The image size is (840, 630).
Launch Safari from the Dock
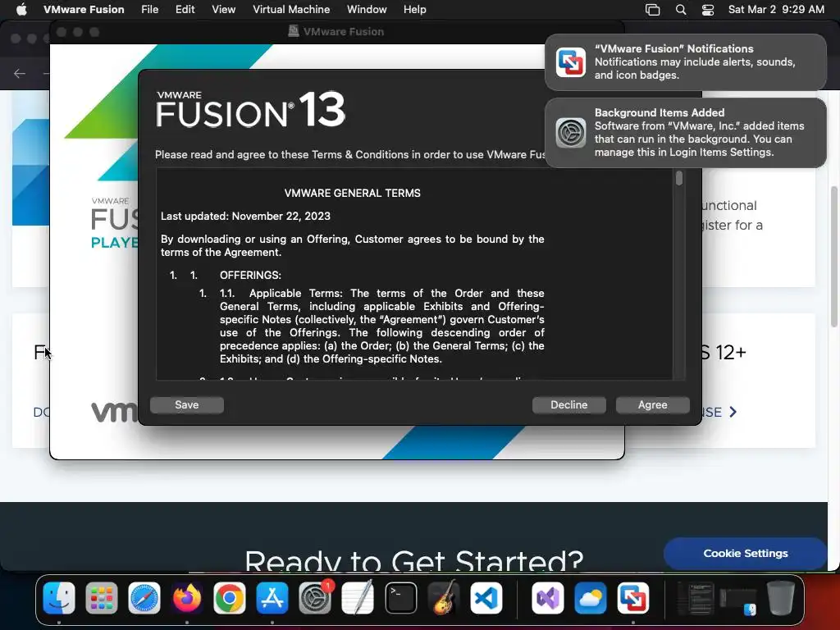pos(144,598)
